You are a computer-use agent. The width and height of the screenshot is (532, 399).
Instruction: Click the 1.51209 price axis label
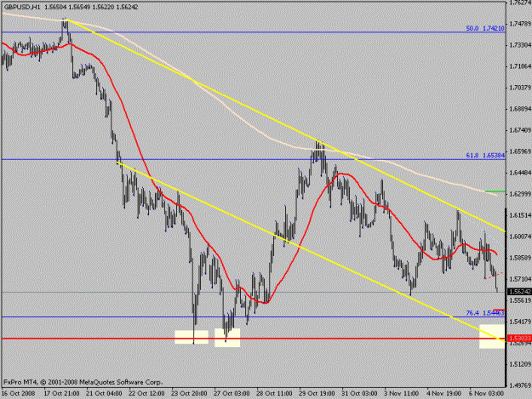(x=520, y=364)
